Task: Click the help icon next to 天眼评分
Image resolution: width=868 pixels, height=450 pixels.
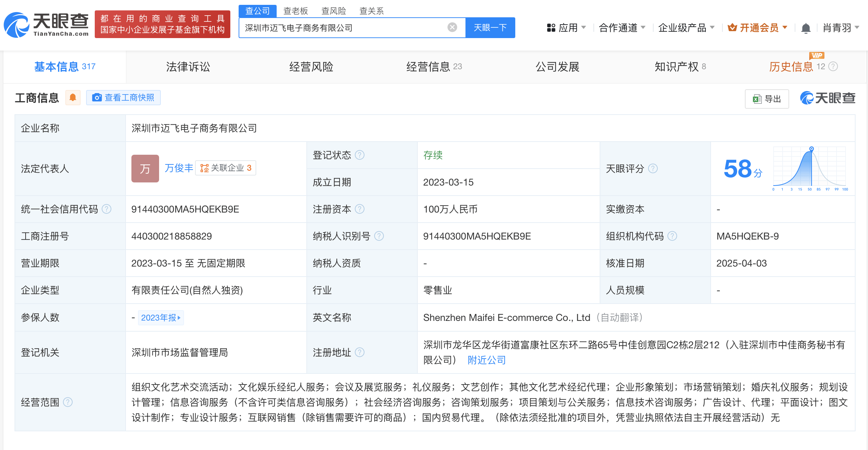Action: (653, 169)
